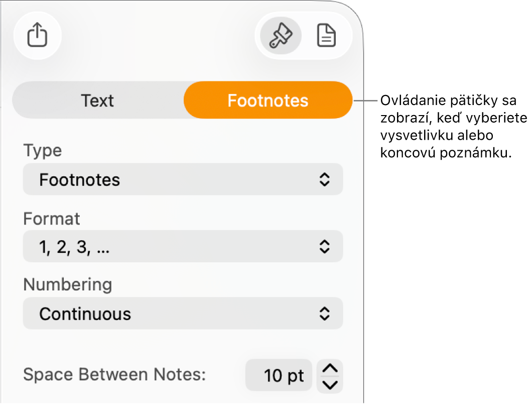Open the Numbering dropdown showing Continuous
This screenshot has height=404, width=532.
[183, 313]
